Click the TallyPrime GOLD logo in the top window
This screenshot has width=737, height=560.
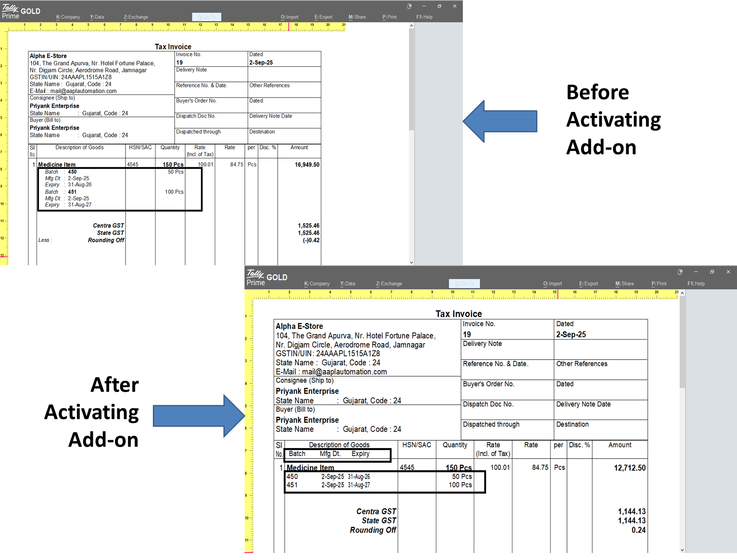20,9
